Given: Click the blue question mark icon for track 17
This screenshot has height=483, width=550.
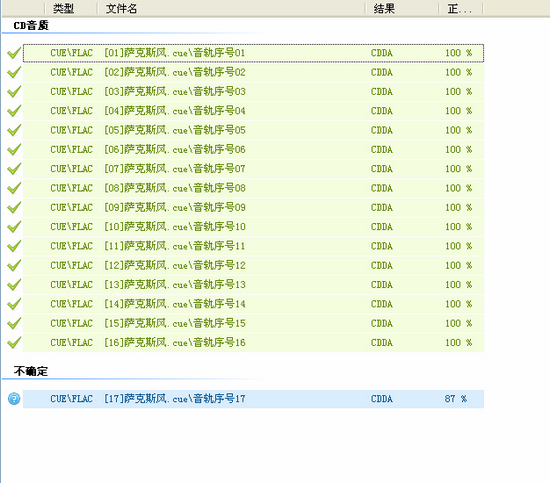Looking at the screenshot, I should (14, 399).
